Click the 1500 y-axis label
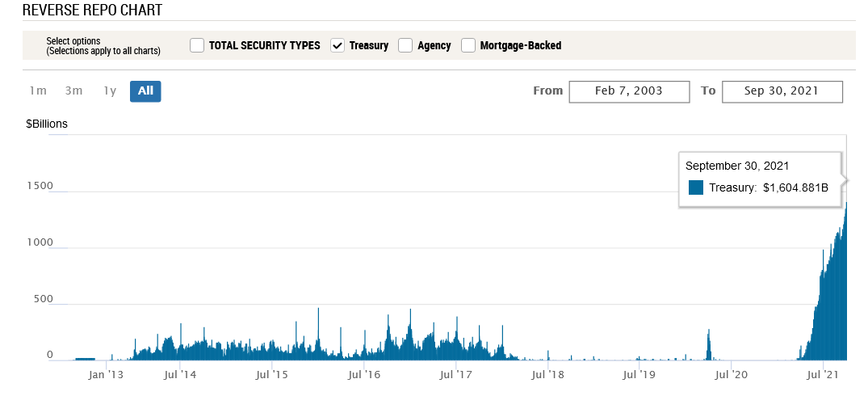 point(40,186)
